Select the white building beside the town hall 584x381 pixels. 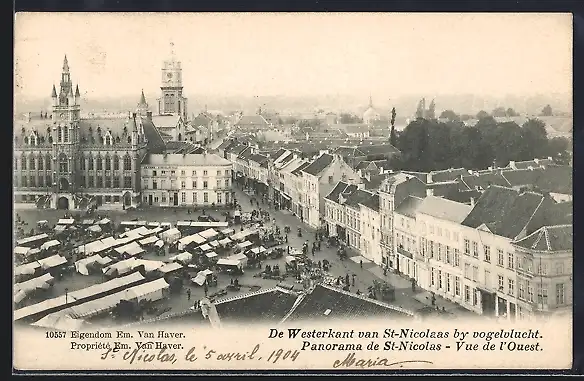point(186,180)
